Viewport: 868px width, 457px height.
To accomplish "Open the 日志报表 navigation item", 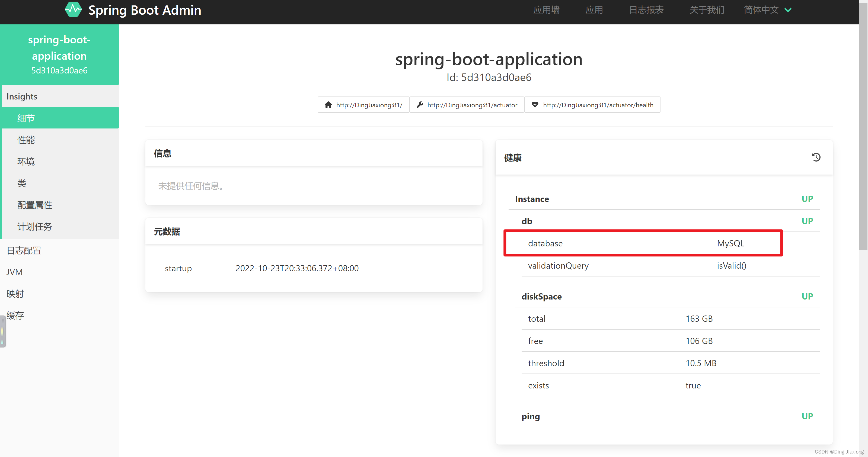I will 646,10.
